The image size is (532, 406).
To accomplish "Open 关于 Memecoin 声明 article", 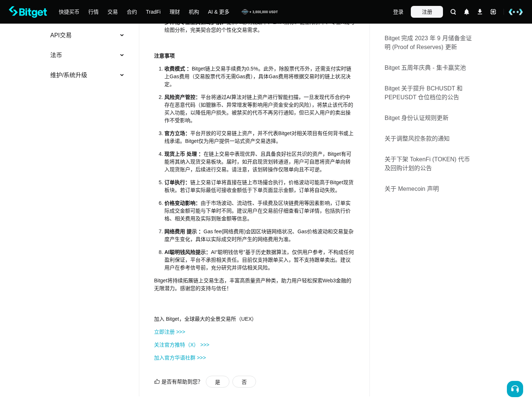I will (x=412, y=189).
